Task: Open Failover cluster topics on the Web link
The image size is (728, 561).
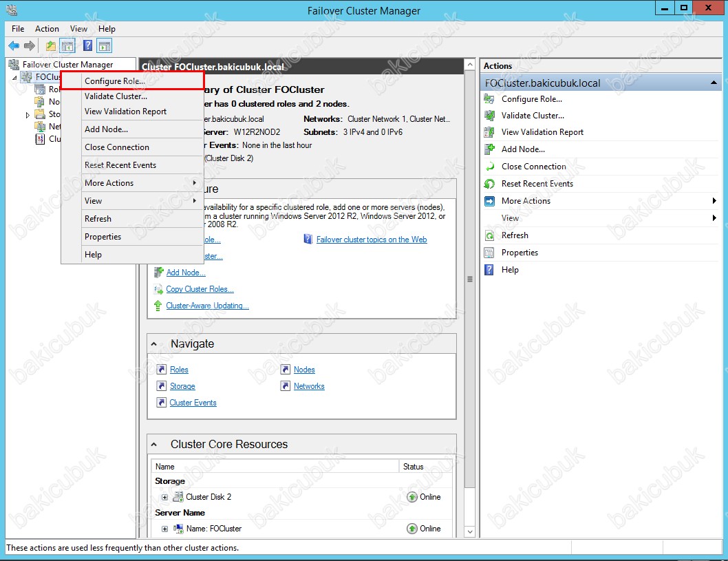Action: 372,240
